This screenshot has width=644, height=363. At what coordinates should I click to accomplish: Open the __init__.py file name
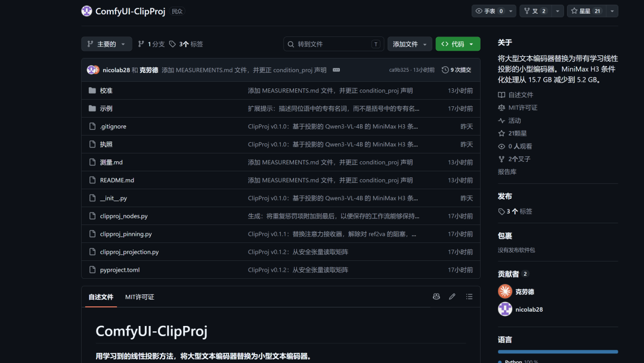point(113,198)
